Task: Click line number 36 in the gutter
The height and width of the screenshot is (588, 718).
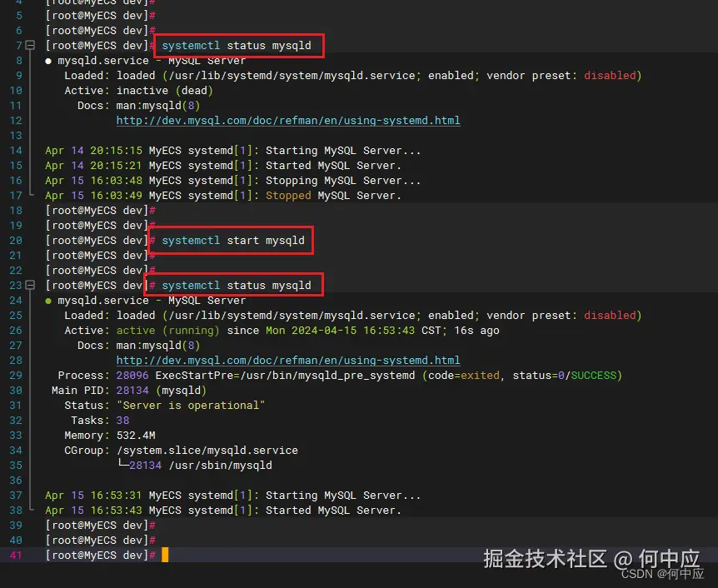Action: [16, 481]
